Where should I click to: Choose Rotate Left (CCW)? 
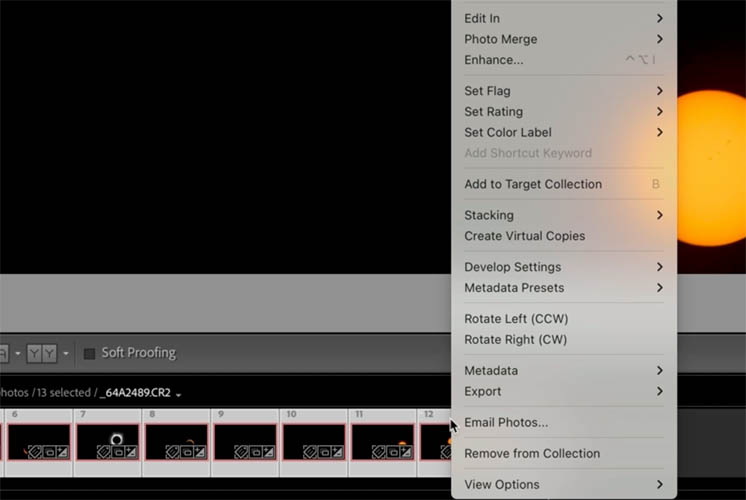click(563, 319)
